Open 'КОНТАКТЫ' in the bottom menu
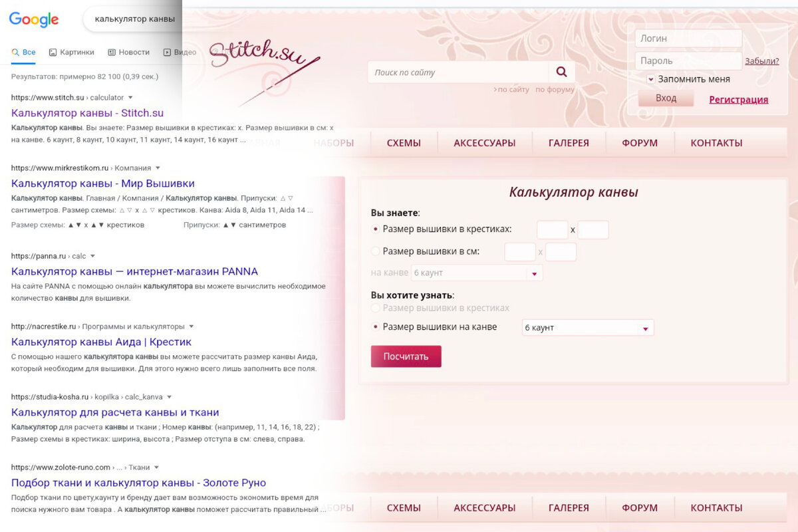This screenshot has width=798, height=532. [716, 507]
